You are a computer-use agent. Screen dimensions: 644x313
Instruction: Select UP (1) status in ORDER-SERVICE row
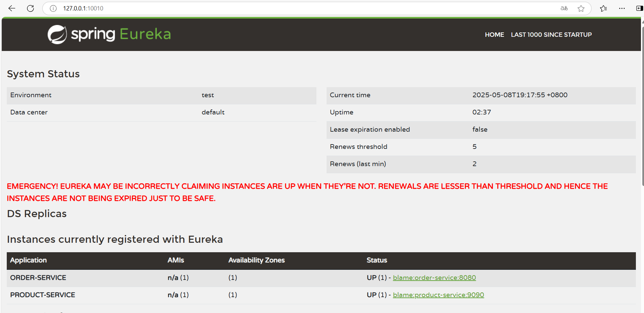(x=377, y=278)
